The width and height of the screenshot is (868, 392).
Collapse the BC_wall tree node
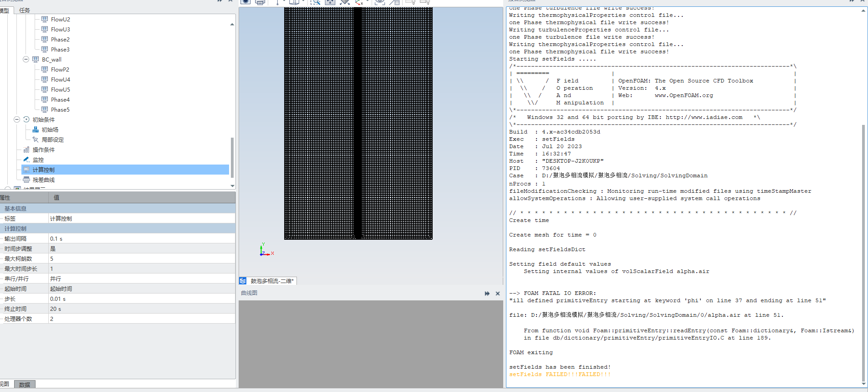(x=26, y=59)
